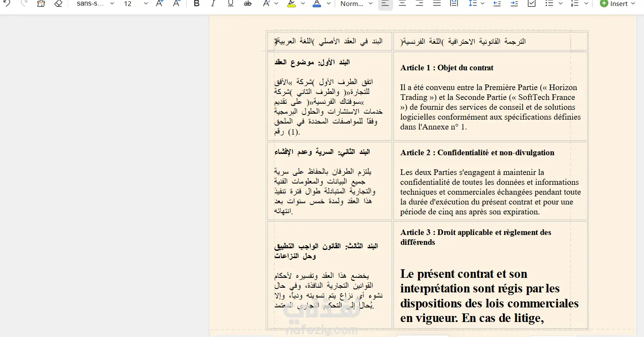Image resolution: width=644 pixels, height=337 pixels.
Task: Expand the line spacing options arrow
Action: pos(482,3)
